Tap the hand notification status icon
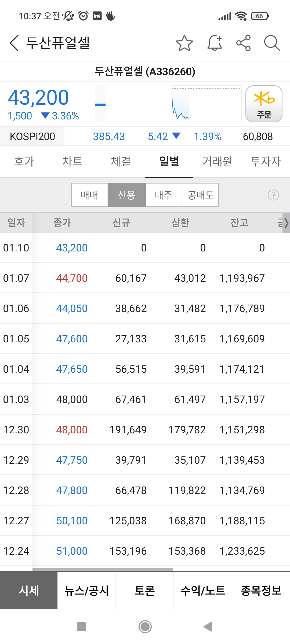This screenshot has height=644, width=290. [x=110, y=16]
